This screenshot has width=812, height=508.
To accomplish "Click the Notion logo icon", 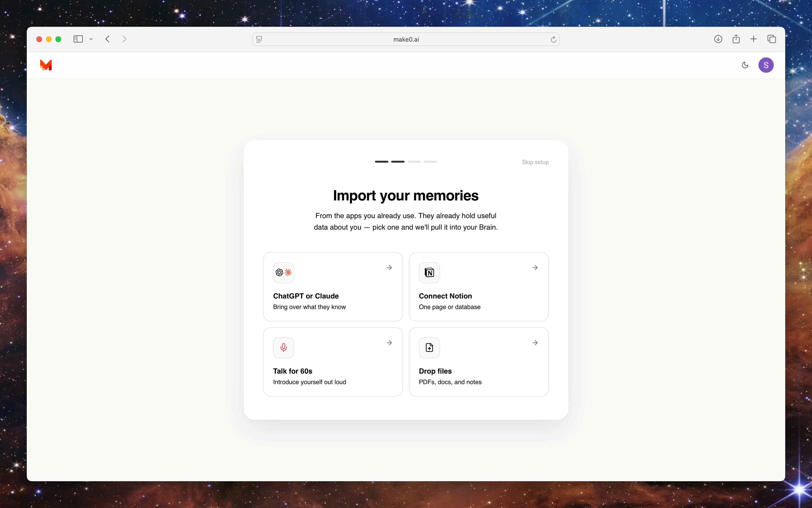I will pyautogui.click(x=429, y=272).
